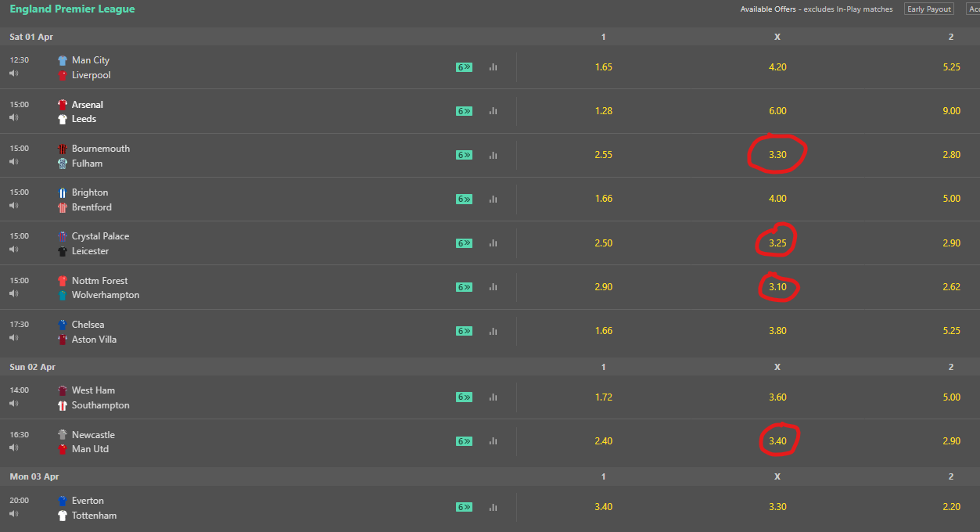The image size is (980, 532).
Task: Open green 6 badge for Brighton v Brentford
Action: (465, 199)
